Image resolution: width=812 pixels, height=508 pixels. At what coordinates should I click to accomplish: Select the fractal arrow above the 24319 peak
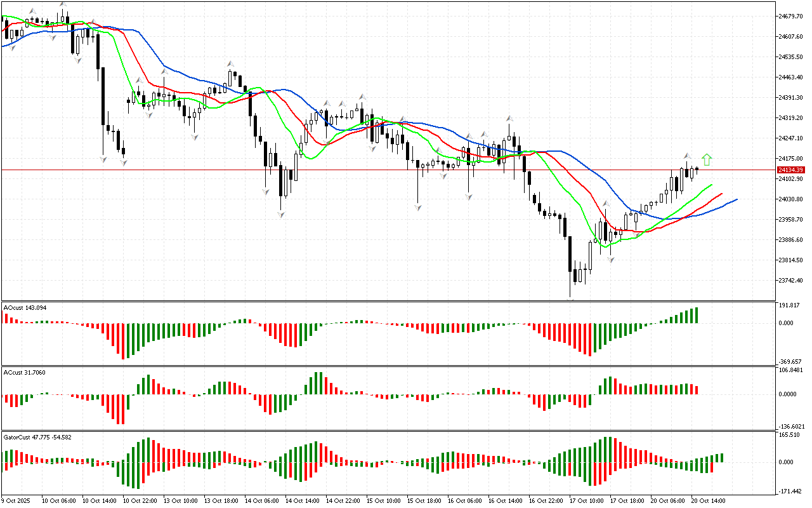pos(509,119)
